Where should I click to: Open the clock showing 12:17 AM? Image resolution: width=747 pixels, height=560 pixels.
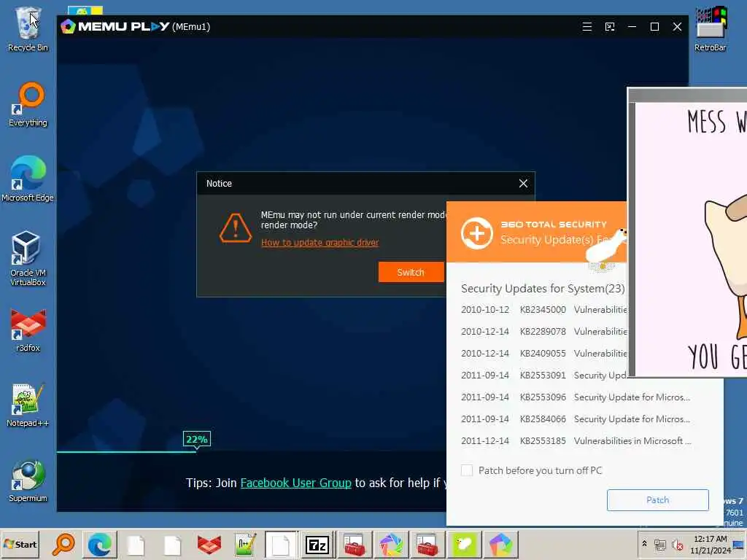click(x=711, y=544)
